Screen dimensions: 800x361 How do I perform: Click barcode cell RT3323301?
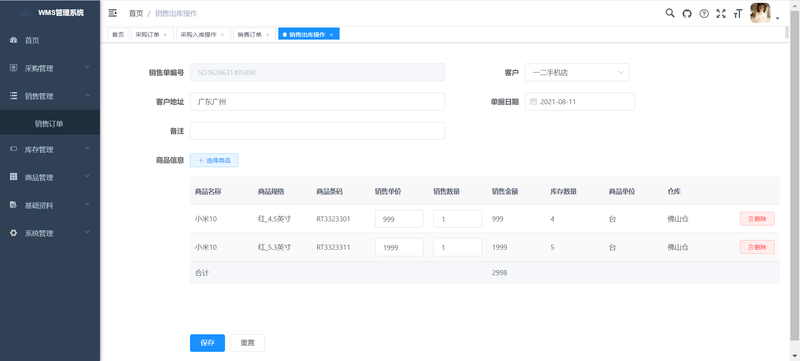333,219
